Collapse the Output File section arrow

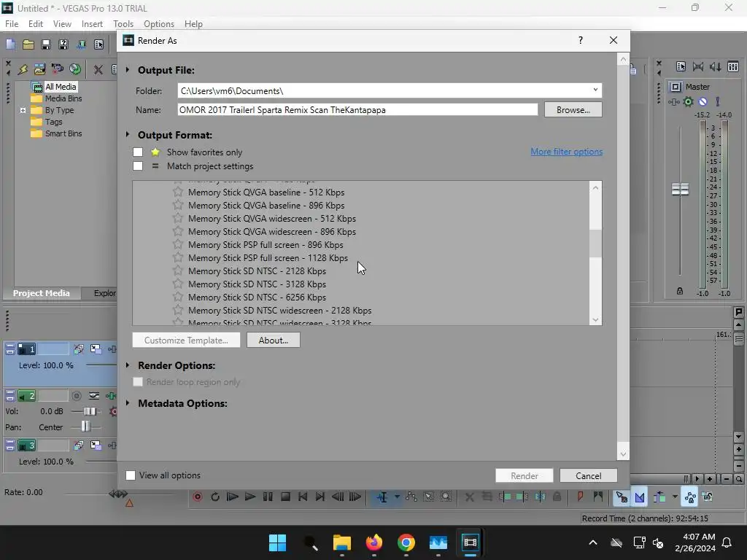point(128,69)
